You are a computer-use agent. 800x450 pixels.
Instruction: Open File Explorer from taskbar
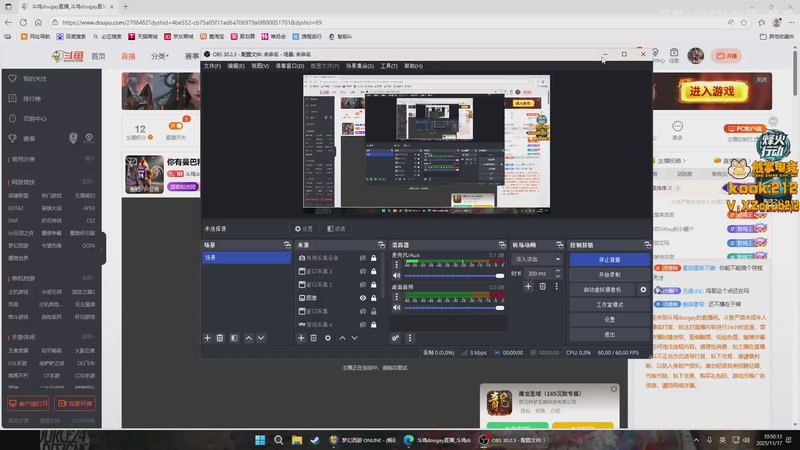pyautogui.click(x=297, y=440)
